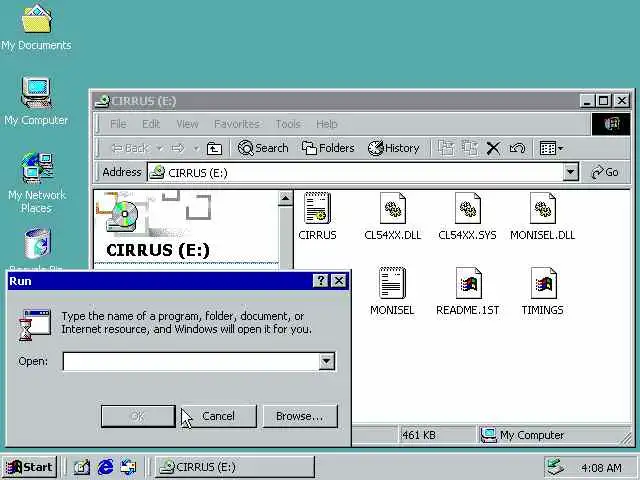Click the Delete X toolbar icon
Viewport: 640px width, 480px height.
[x=493, y=148]
